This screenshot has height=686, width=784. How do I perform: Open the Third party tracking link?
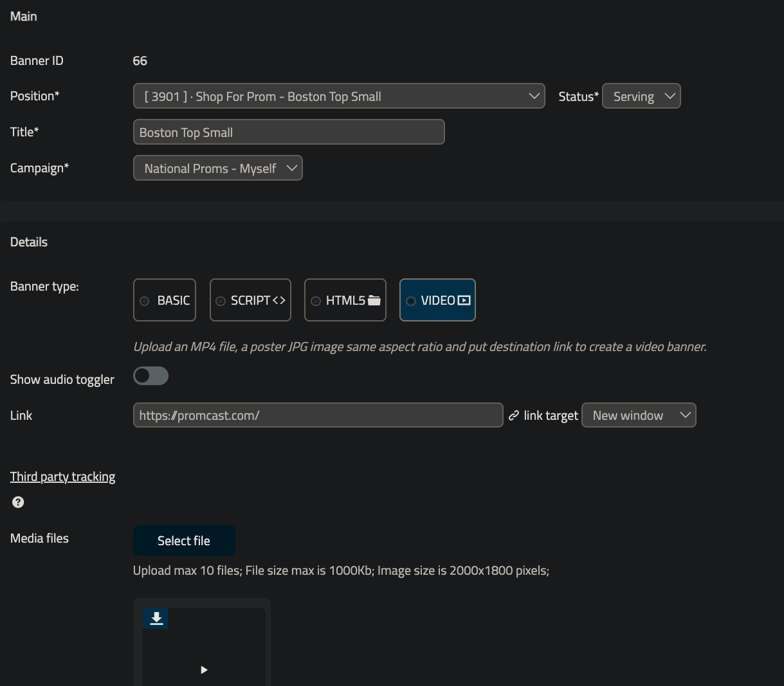63,476
